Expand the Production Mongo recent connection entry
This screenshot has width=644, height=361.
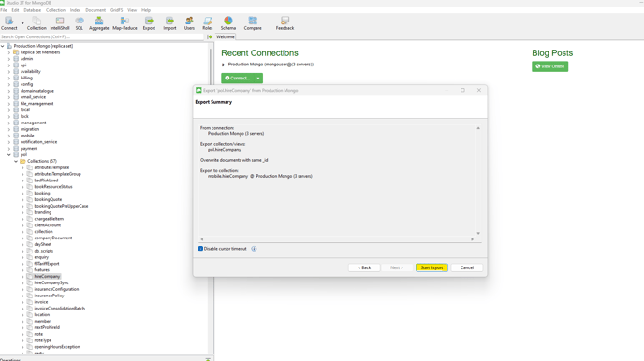(x=223, y=65)
